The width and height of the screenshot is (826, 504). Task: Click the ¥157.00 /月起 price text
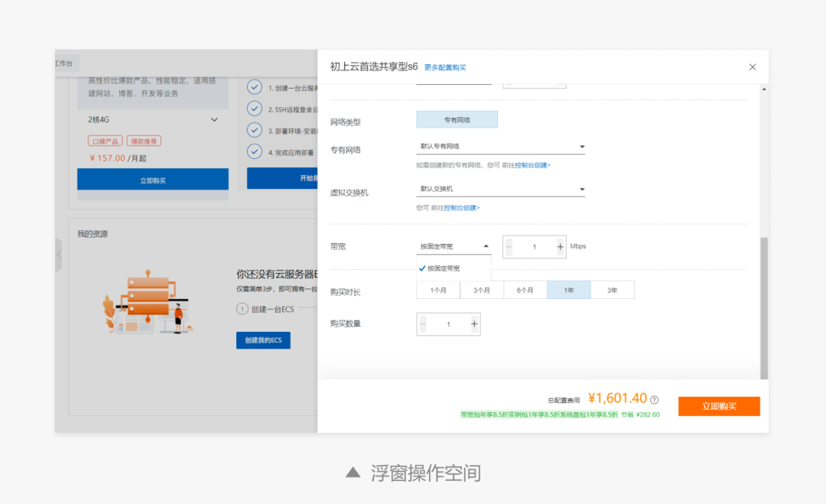pos(118,158)
